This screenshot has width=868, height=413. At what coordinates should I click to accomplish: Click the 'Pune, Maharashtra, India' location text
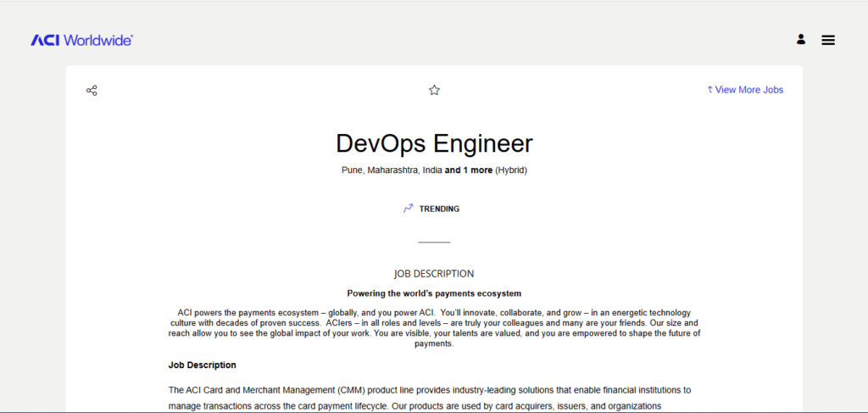392,170
